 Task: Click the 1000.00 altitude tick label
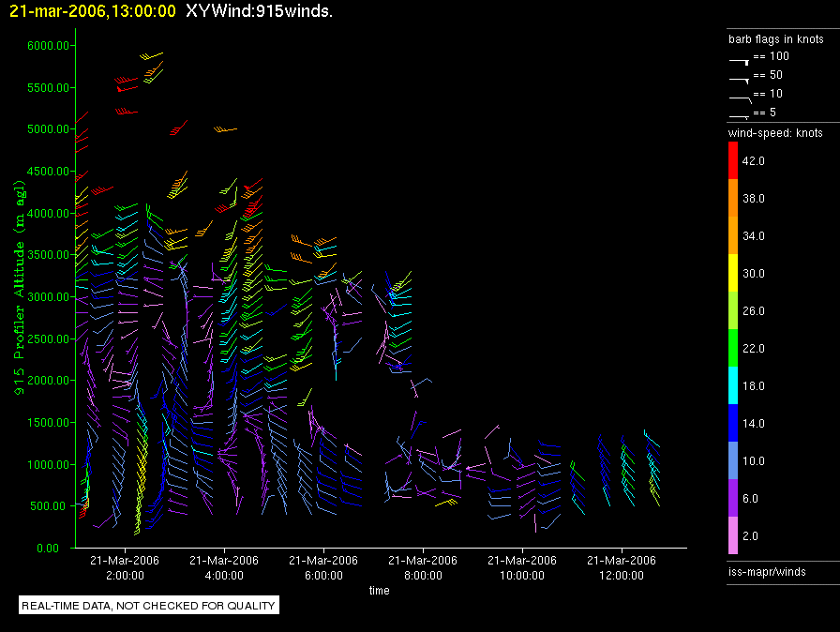click(48, 464)
